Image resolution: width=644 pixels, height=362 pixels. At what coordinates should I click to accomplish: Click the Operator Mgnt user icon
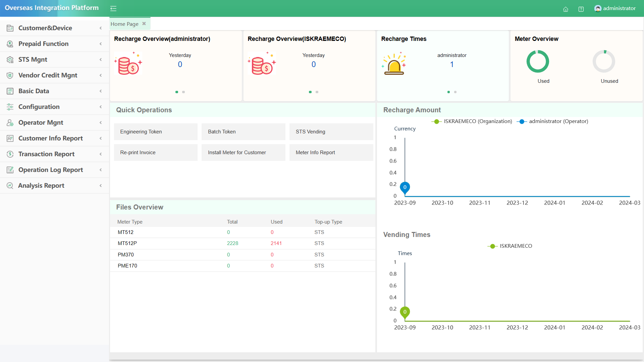point(10,123)
